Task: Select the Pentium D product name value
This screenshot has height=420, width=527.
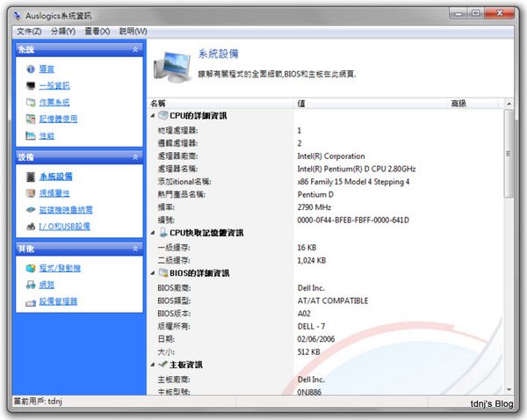Action: coord(315,194)
